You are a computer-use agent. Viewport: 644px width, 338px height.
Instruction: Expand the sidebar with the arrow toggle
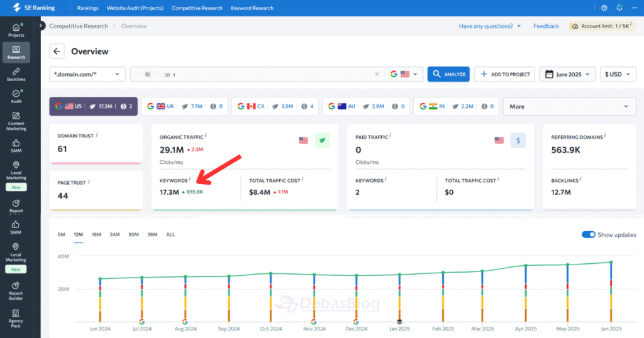tap(40, 25)
